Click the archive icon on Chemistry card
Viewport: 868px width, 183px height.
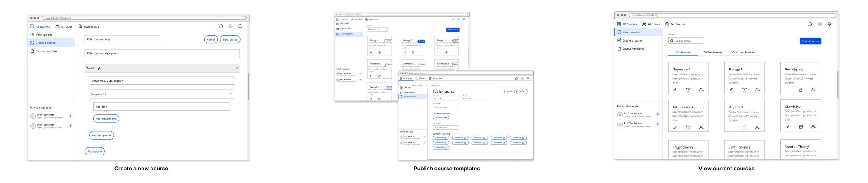801,127
